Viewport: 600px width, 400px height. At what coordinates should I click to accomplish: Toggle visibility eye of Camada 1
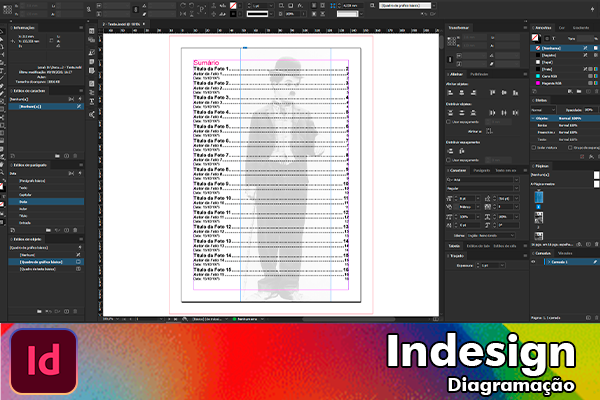(534, 262)
